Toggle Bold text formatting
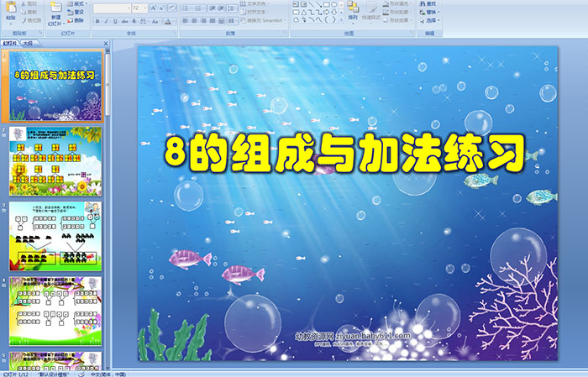588x377 pixels. tap(97, 21)
